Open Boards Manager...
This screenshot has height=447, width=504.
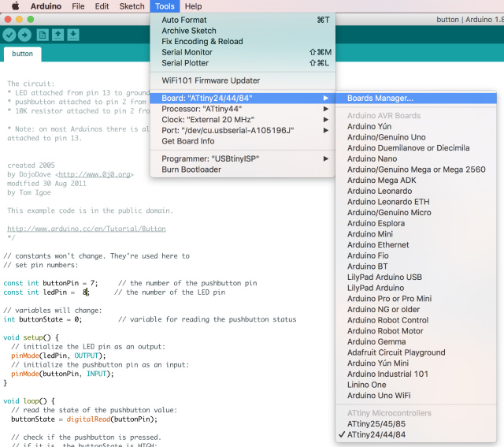[x=416, y=99]
